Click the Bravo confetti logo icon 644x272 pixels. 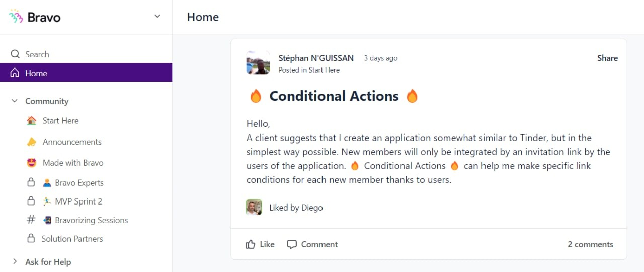(x=16, y=17)
